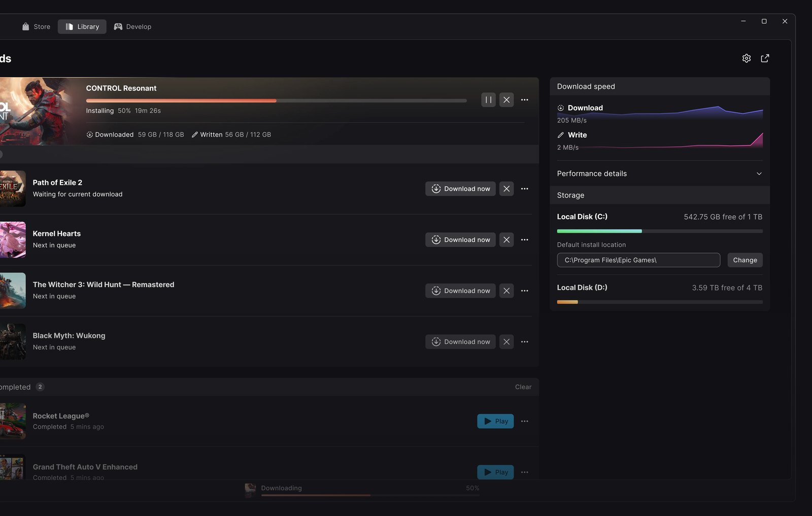Switch to the Library tab
This screenshot has width=812, height=516.
[x=82, y=26]
